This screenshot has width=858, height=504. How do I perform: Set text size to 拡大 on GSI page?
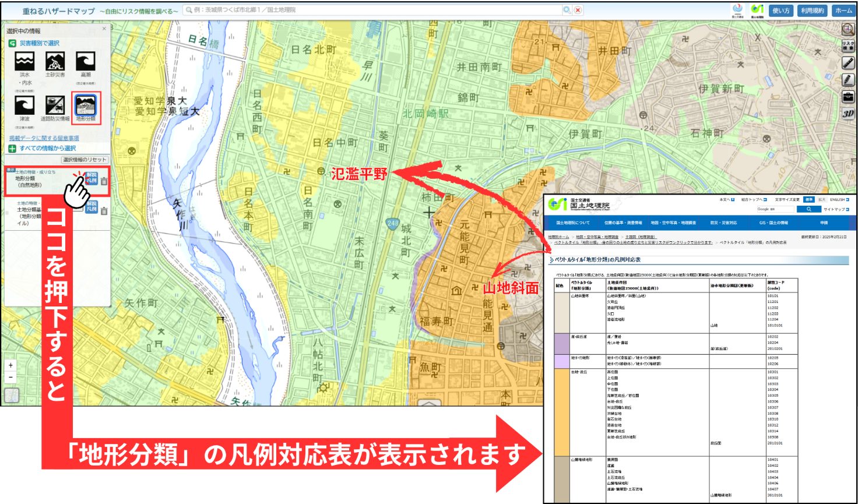[822, 200]
